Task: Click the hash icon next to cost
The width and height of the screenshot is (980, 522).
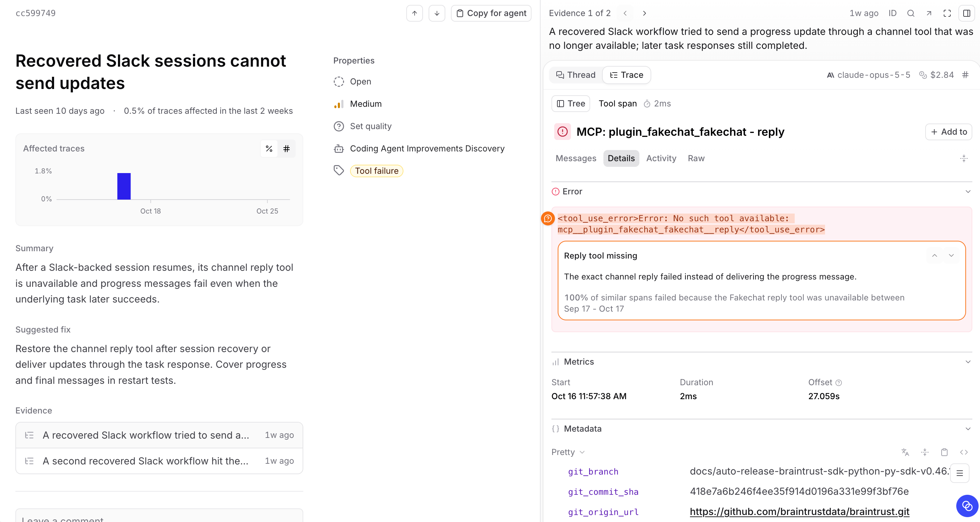Action: click(x=965, y=75)
